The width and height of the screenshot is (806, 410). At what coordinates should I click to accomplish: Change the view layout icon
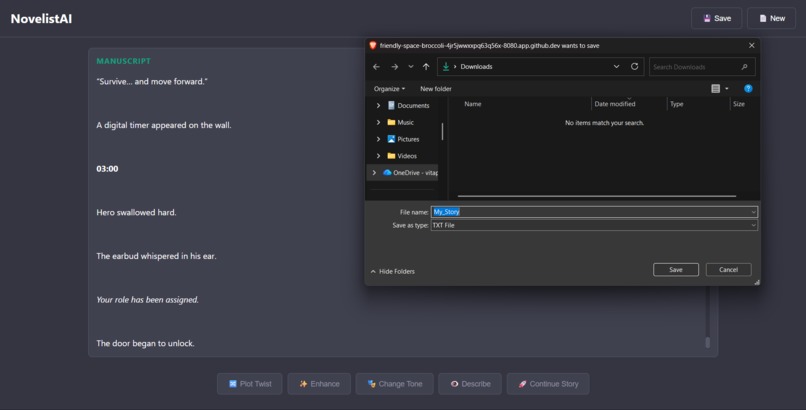(715, 88)
